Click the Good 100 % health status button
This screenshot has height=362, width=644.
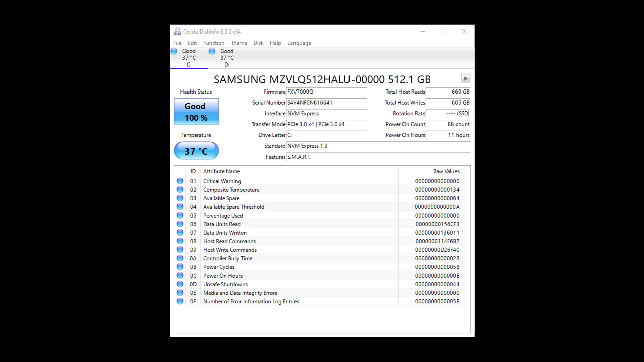pos(196,112)
